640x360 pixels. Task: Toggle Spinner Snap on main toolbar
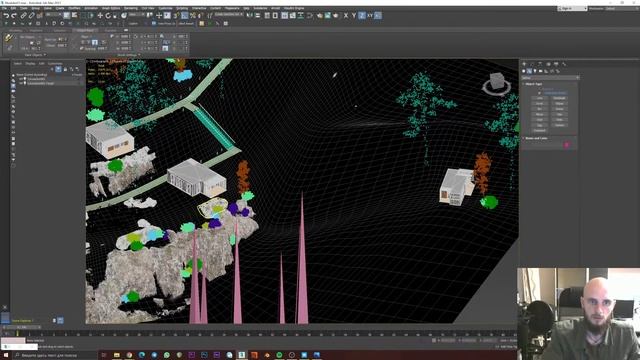(200, 16)
